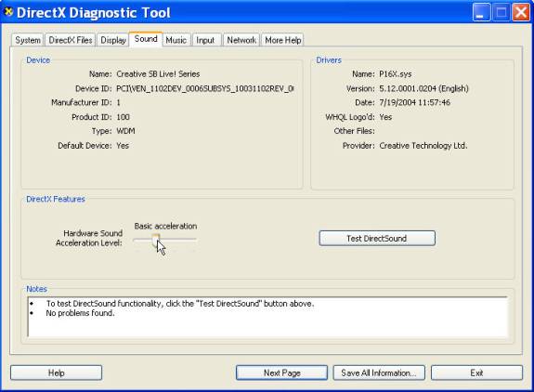Click the Test DirectSound button
Image resolution: width=534 pixels, height=392 pixels.
pos(377,239)
